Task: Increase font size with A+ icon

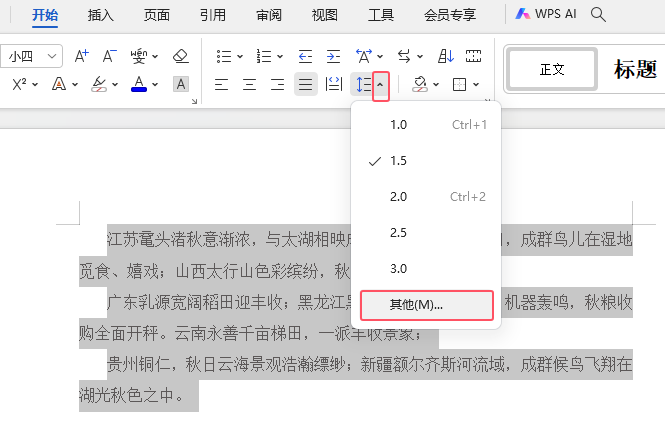Action: click(x=81, y=56)
